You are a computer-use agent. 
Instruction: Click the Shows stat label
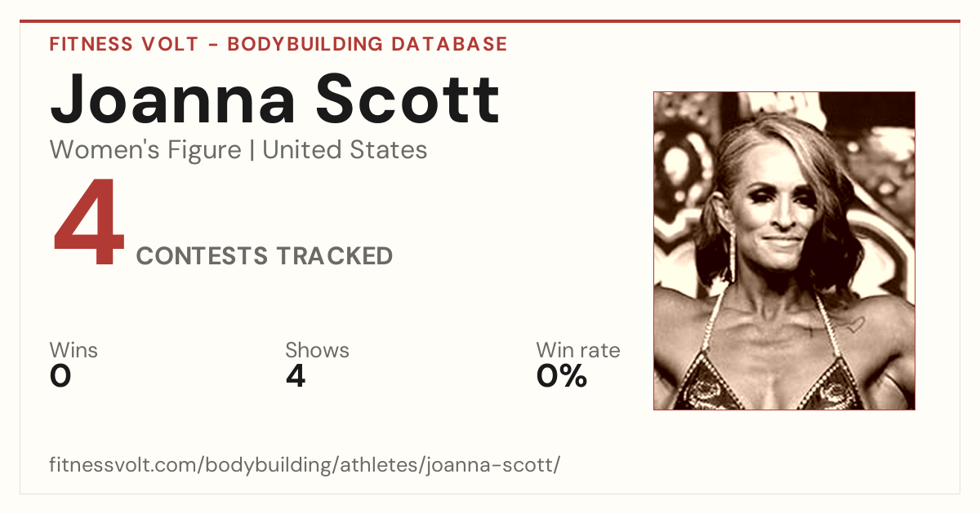click(317, 351)
